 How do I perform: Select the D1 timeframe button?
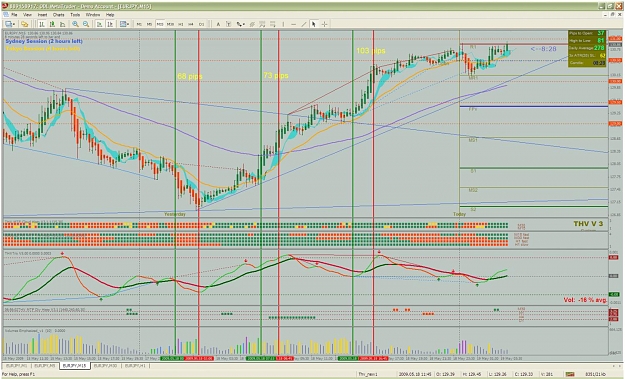(201, 24)
